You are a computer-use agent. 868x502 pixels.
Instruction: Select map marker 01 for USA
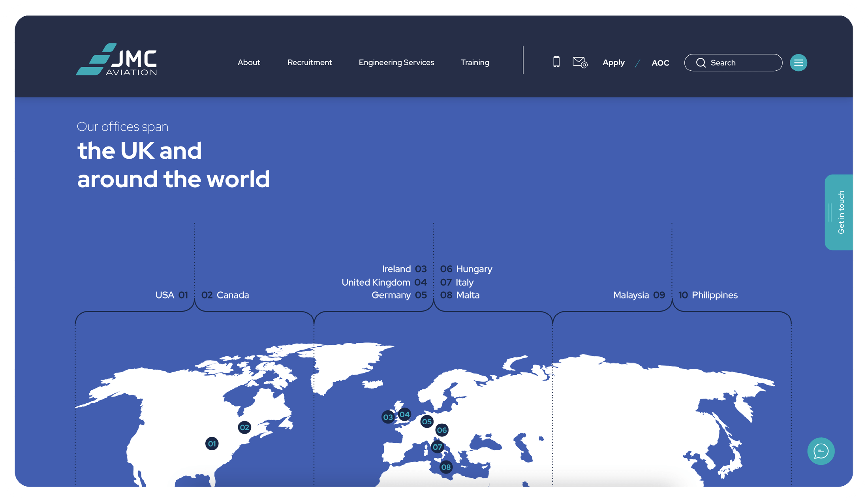tap(212, 444)
